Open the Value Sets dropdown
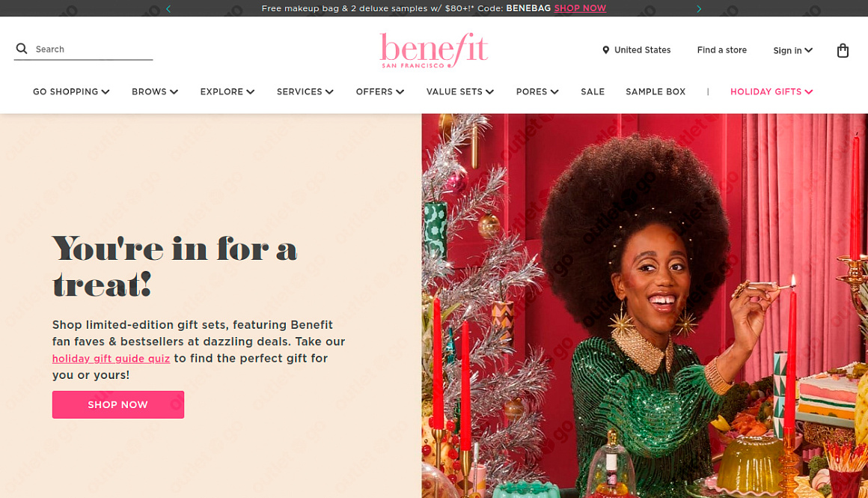Screen dimensions: 868x498 click(459, 92)
